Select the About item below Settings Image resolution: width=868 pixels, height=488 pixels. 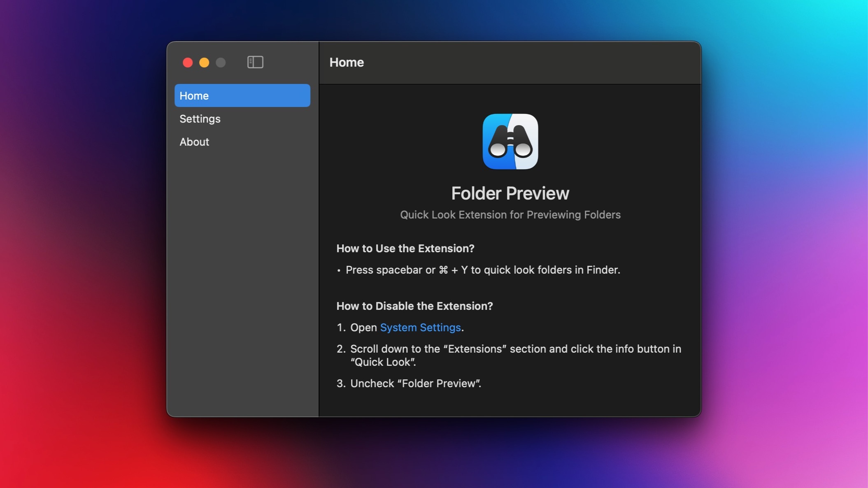194,142
